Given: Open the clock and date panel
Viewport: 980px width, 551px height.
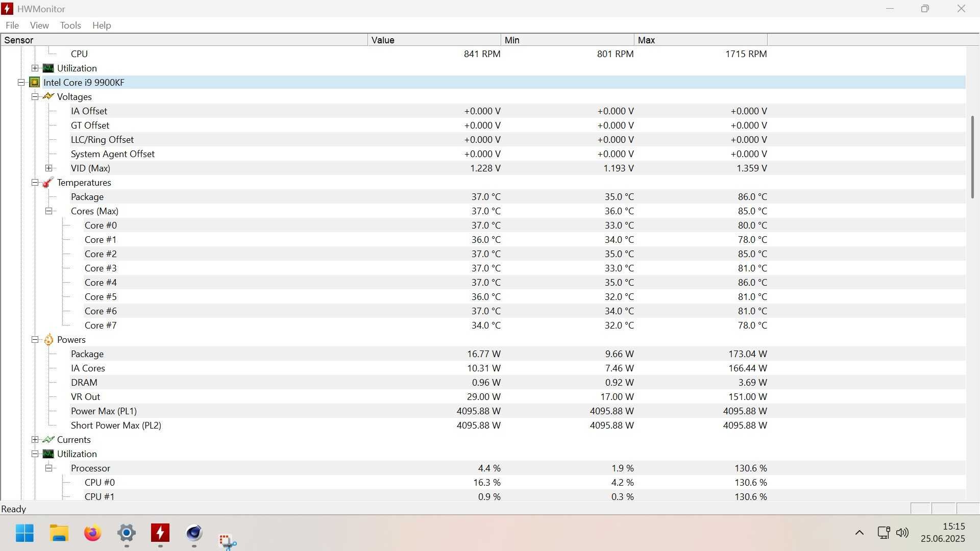Looking at the screenshot, I should 943,533.
